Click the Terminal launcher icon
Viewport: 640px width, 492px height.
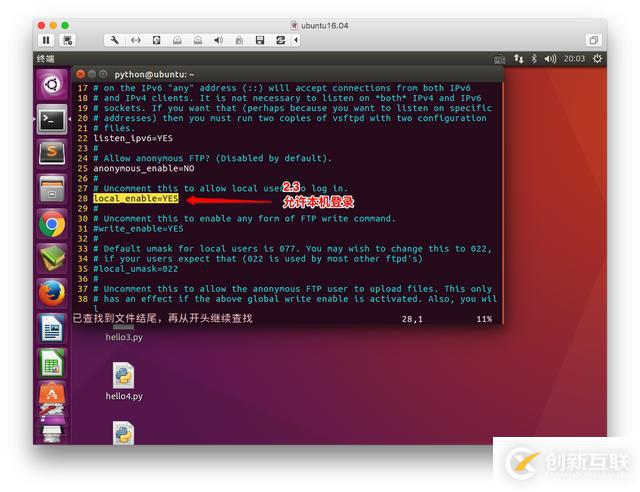coord(52,119)
